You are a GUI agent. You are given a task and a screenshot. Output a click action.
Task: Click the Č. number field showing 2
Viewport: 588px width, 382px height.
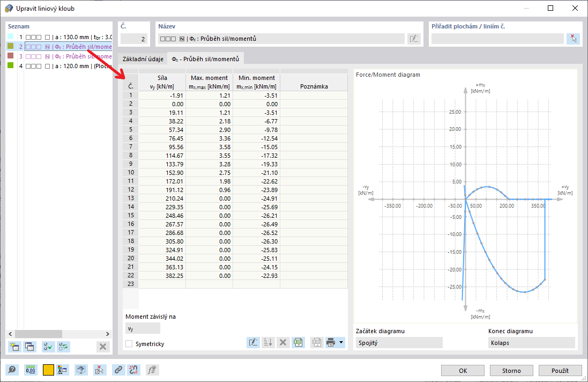[x=134, y=39]
